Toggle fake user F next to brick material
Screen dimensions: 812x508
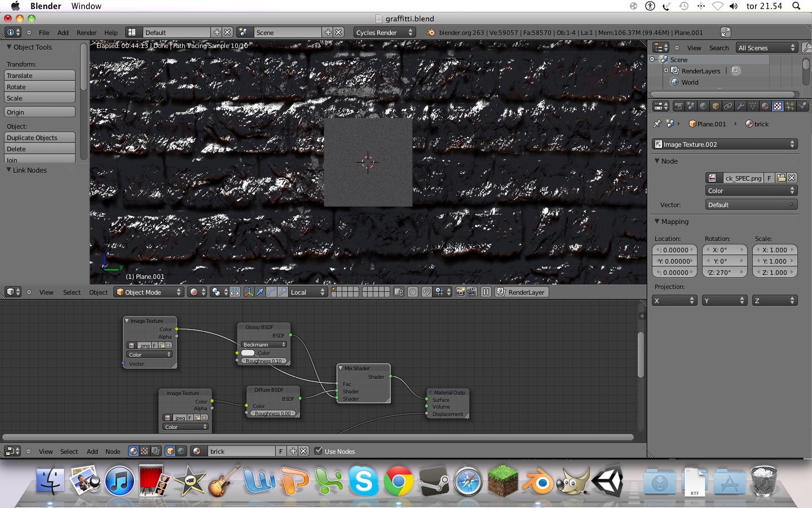pyautogui.click(x=281, y=451)
